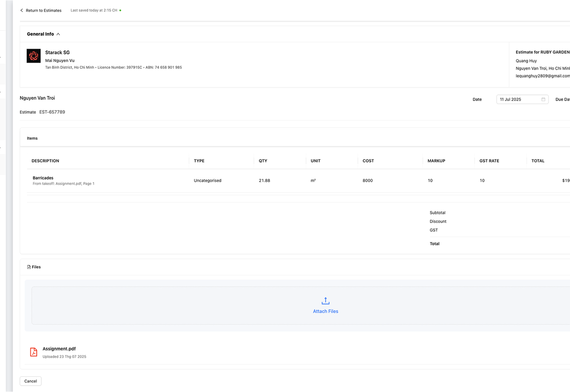
Task: Click the Items section heading
Action: click(x=32, y=138)
